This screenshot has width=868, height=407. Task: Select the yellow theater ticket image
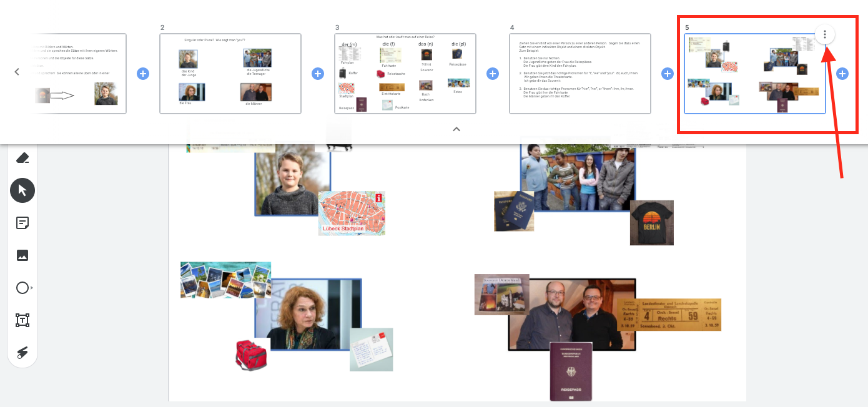tap(669, 314)
